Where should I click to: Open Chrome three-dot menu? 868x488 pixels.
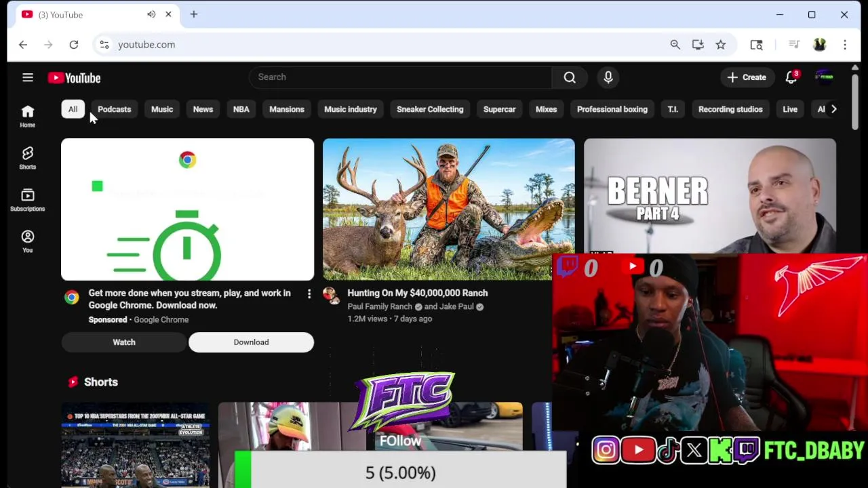tap(845, 45)
